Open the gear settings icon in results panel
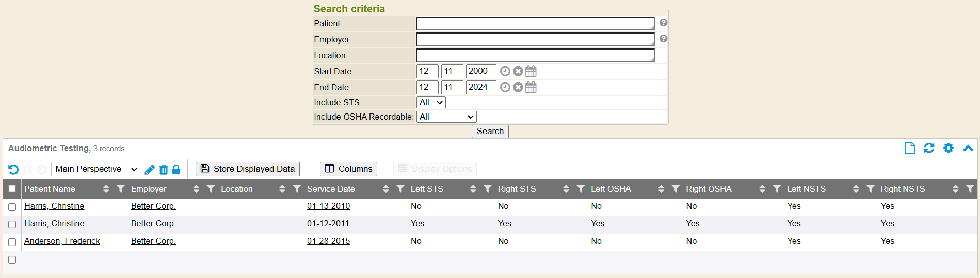 [948, 148]
